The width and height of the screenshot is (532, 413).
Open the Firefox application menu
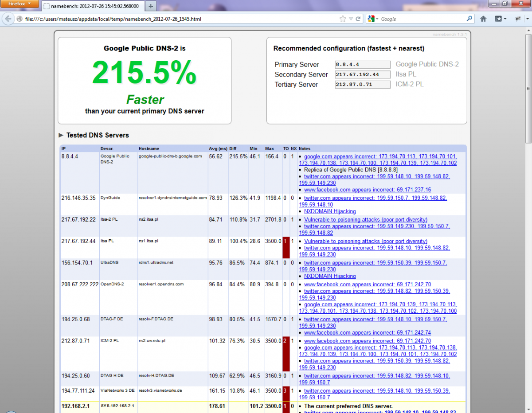[20, 4]
